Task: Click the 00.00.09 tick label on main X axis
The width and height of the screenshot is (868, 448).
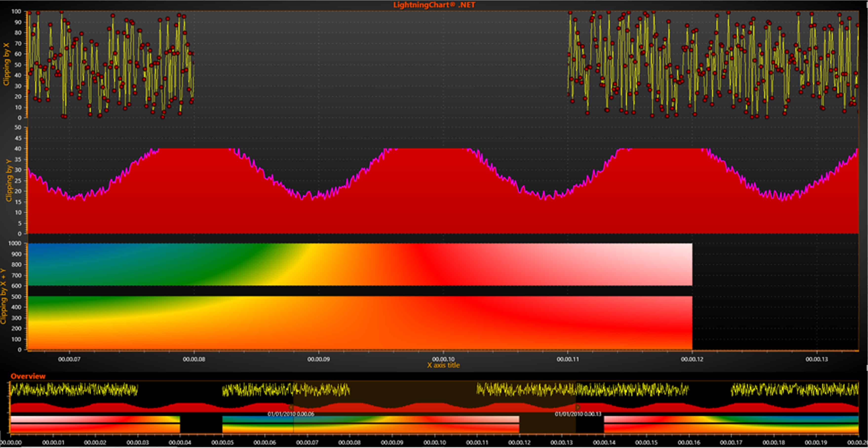Action: 318,359
